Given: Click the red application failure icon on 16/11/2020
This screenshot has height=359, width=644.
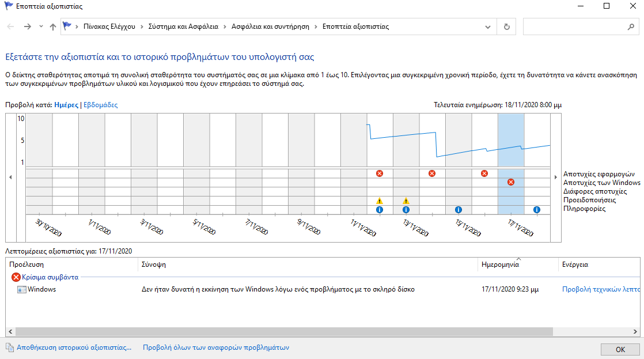Looking at the screenshot, I should click(484, 173).
